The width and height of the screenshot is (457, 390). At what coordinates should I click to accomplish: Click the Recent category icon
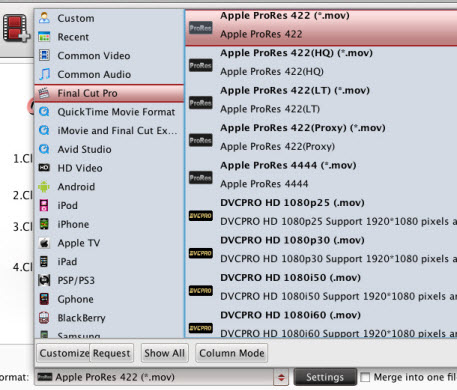44,36
